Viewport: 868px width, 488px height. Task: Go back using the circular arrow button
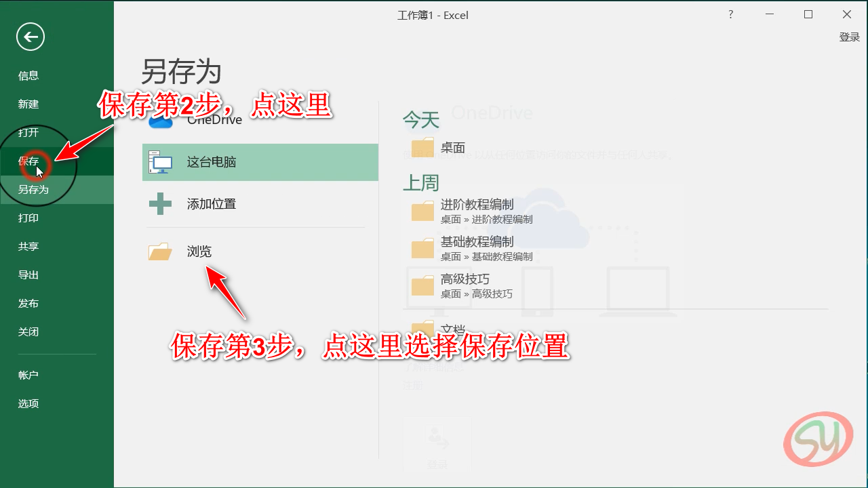tap(31, 37)
